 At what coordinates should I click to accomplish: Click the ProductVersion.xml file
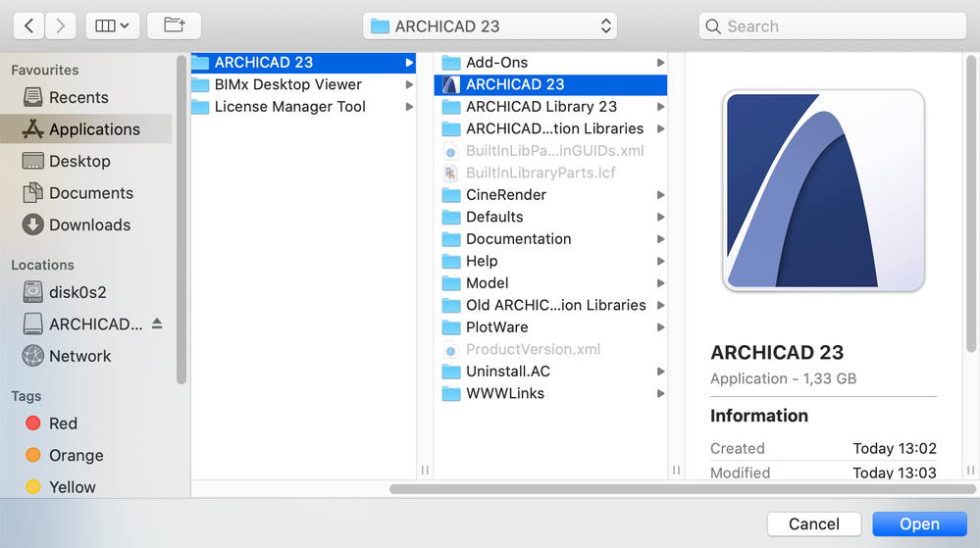click(550, 349)
